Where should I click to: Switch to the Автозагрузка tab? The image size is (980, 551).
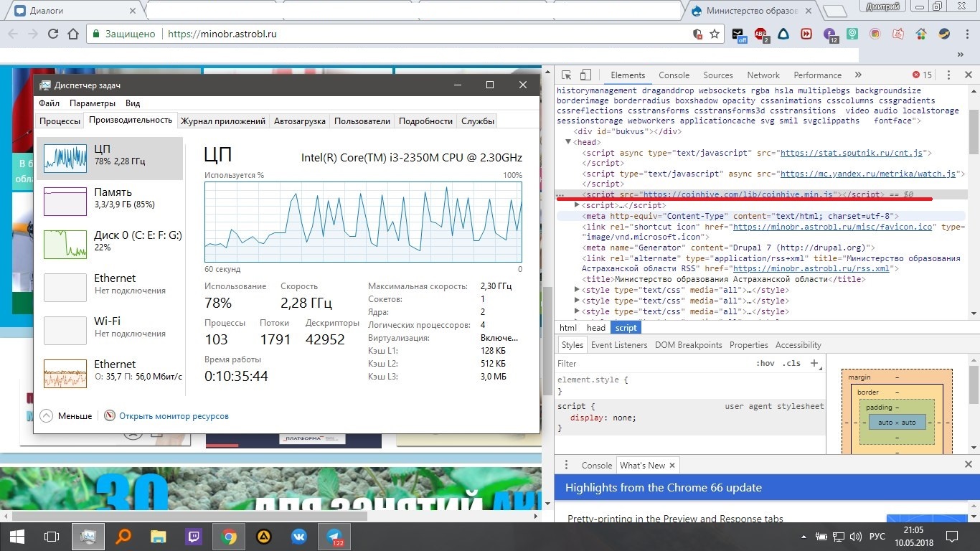(x=300, y=121)
